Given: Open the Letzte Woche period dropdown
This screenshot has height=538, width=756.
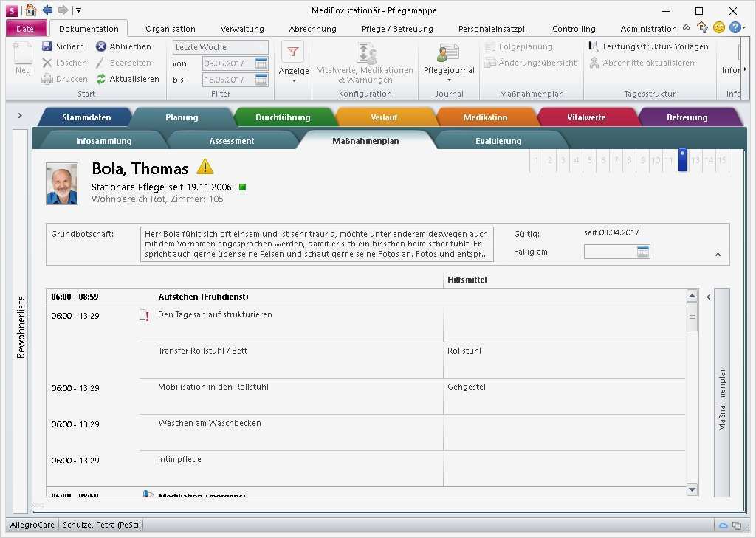Looking at the screenshot, I should point(220,47).
